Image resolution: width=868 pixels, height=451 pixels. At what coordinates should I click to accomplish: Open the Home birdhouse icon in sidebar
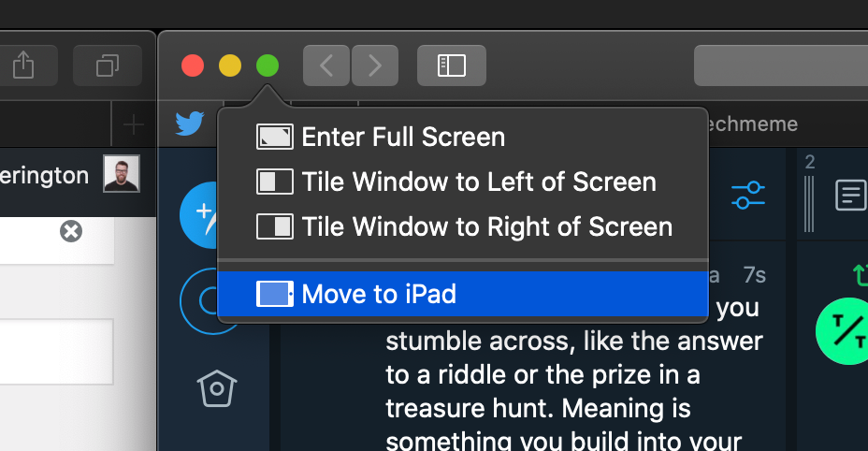pos(214,388)
